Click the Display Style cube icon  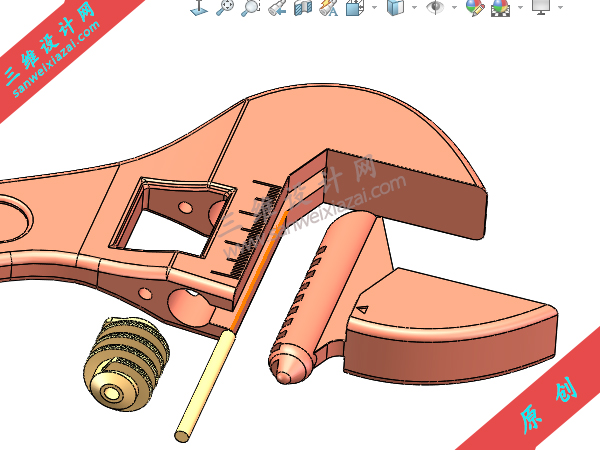tap(395, 8)
